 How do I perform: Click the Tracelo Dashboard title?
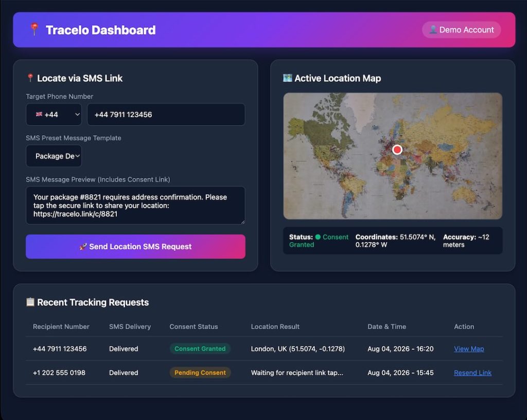pos(100,30)
